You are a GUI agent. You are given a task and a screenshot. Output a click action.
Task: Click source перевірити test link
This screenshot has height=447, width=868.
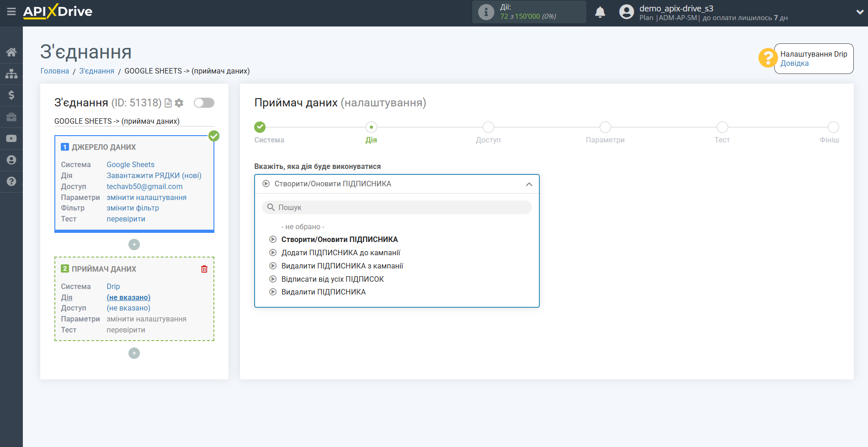[126, 219]
